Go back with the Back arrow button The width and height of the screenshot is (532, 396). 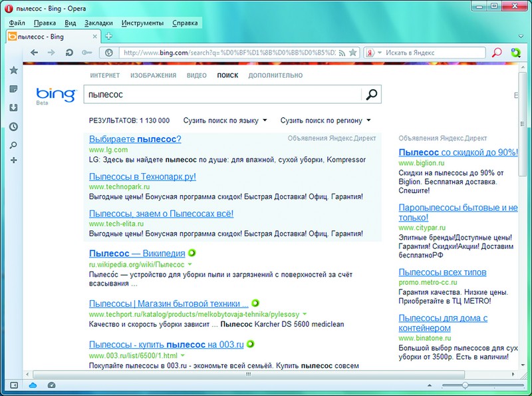34,53
